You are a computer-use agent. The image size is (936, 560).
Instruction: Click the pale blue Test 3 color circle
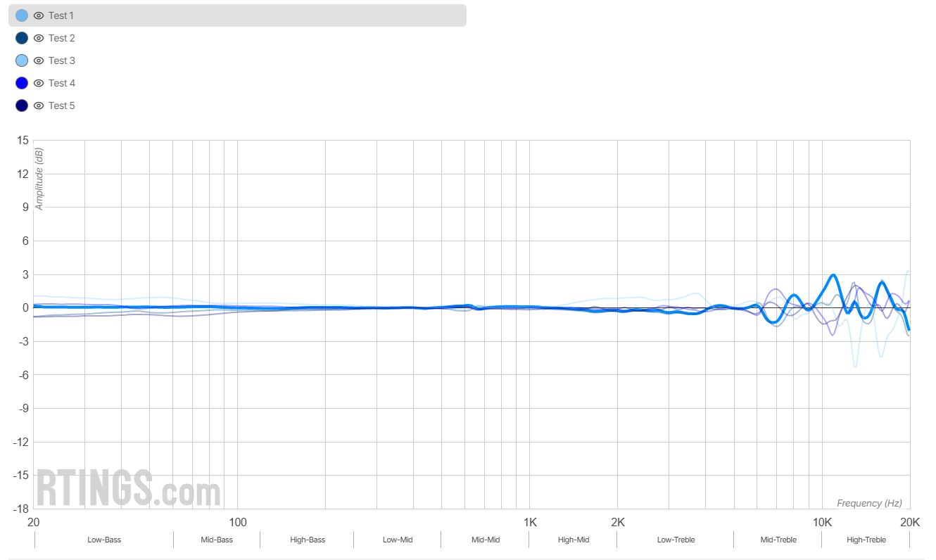coord(22,61)
